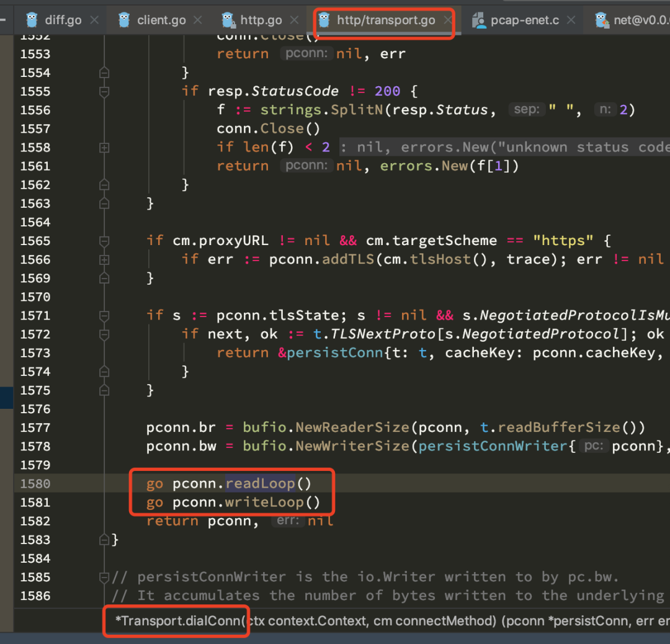Collapse the fold marker at line 1563
Image resolution: width=670 pixels, height=644 pixels.
click(x=104, y=204)
